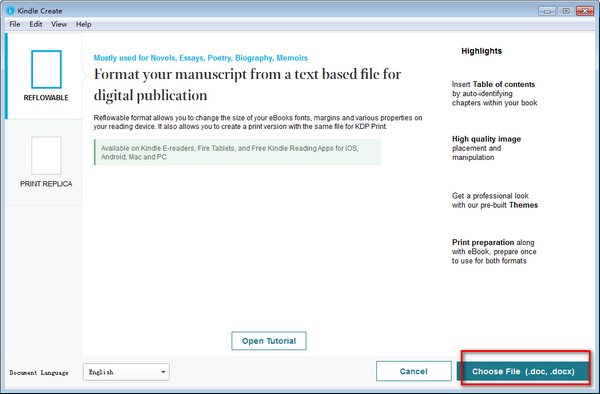
Task: Select the Reflowable format icon
Action: click(46, 69)
